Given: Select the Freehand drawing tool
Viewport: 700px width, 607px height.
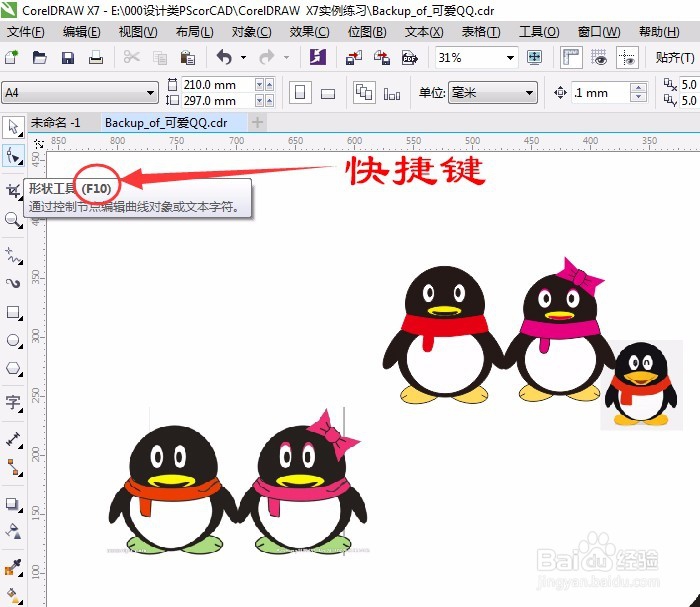Looking at the screenshot, I should tap(13, 256).
